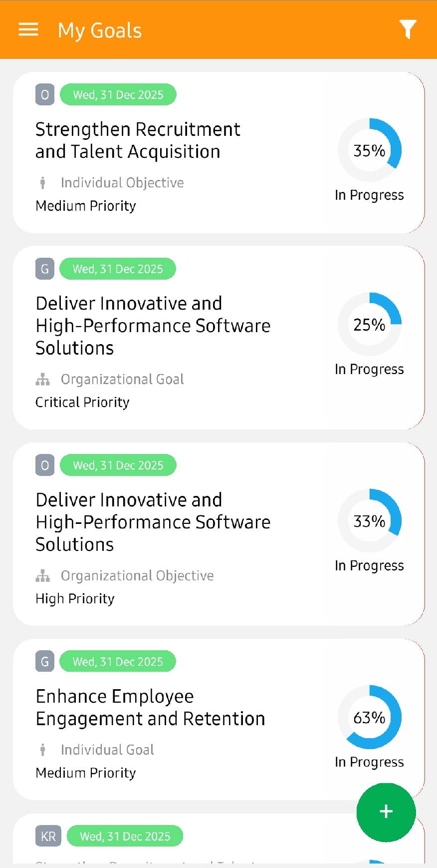Tap the green add goal plus button
Image resolution: width=437 pixels, height=868 pixels.
click(386, 812)
